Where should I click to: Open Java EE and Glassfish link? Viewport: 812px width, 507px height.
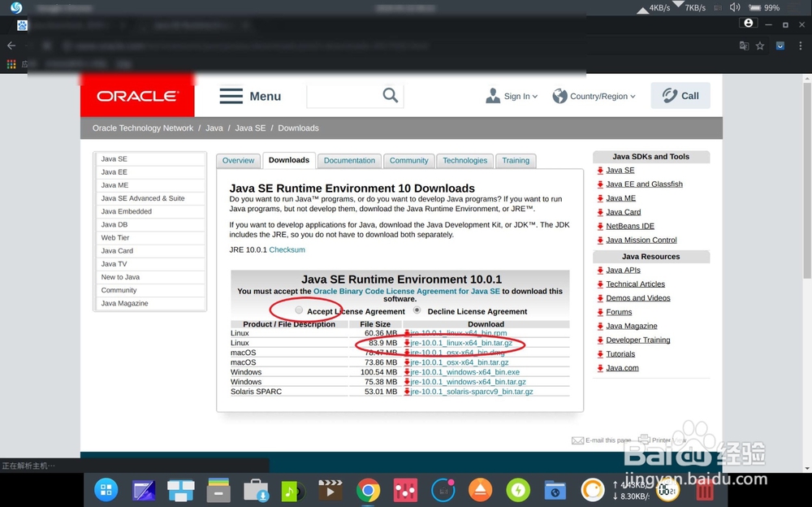[x=644, y=184]
